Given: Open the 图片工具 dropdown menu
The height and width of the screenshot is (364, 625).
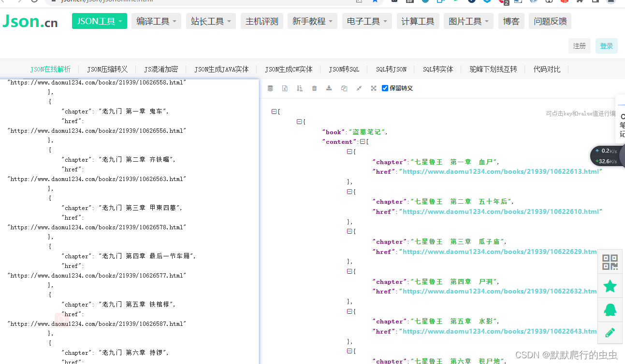Looking at the screenshot, I should coord(469,21).
